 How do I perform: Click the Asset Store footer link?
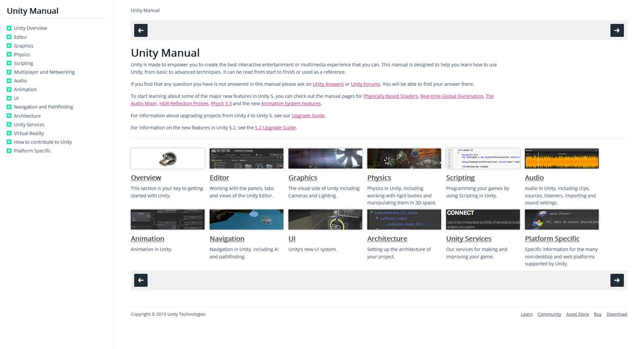[577, 314]
